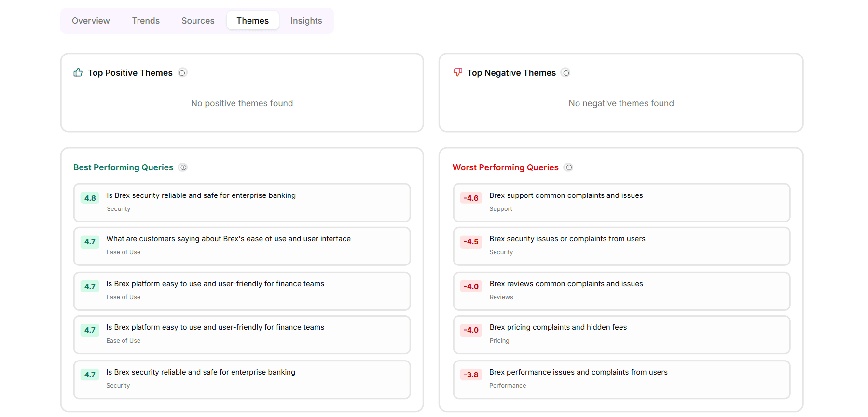This screenshot has width=868, height=417.
Task: Show info for Worst Performing Queries
Action: pyautogui.click(x=569, y=167)
